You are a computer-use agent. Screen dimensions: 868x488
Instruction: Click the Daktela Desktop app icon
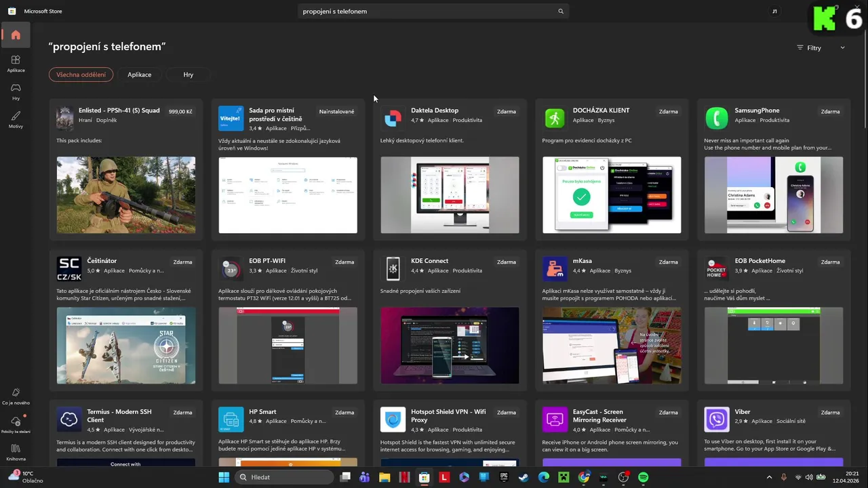click(393, 118)
